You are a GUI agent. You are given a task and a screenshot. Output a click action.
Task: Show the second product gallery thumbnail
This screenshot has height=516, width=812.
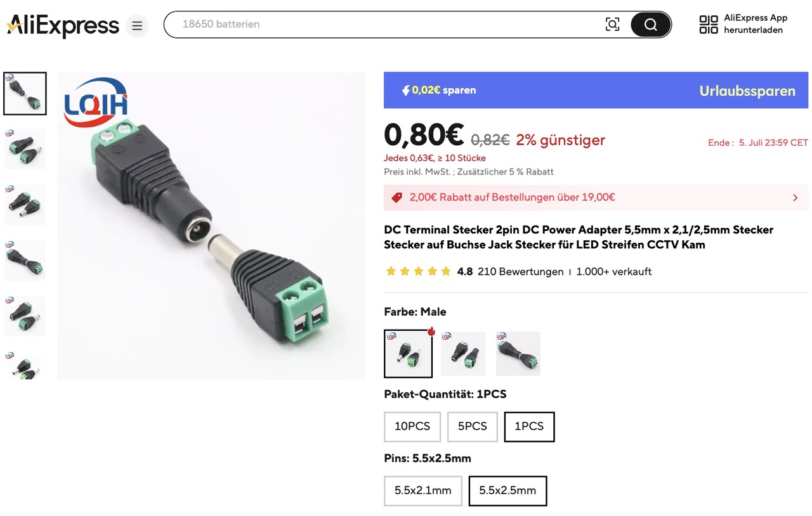(x=25, y=149)
